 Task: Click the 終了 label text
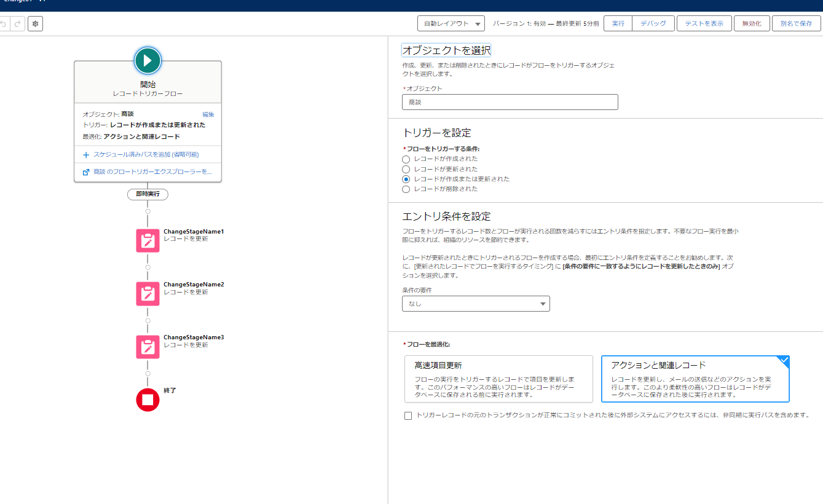170,390
